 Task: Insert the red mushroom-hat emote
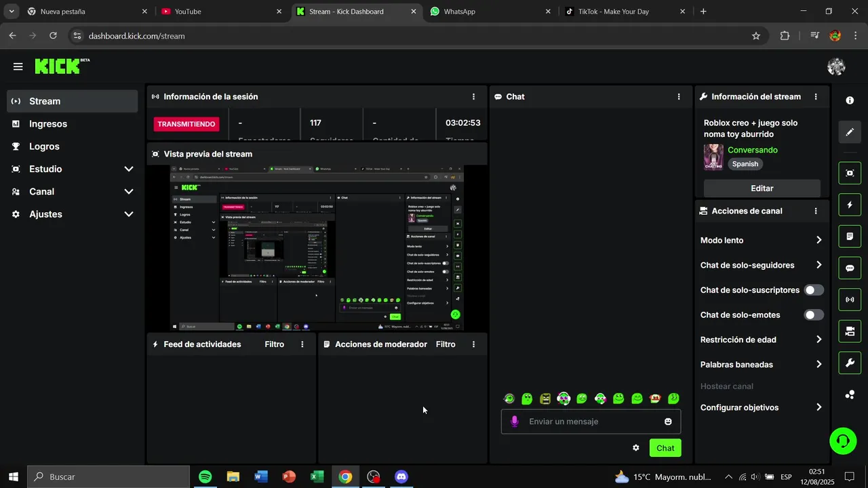point(655,399)
